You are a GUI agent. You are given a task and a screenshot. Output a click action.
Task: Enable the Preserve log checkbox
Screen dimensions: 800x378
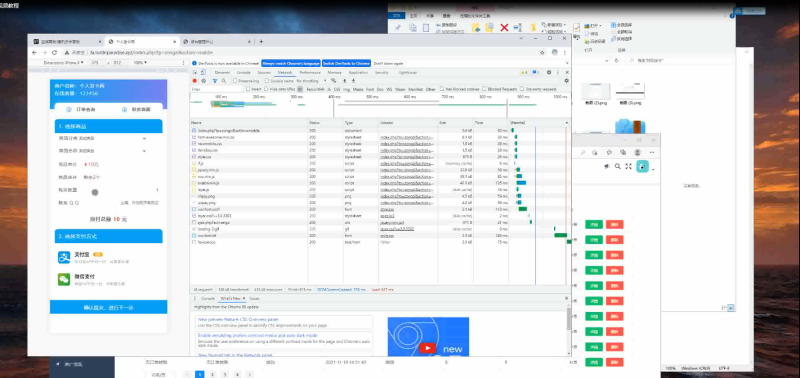tap(235, 81)
